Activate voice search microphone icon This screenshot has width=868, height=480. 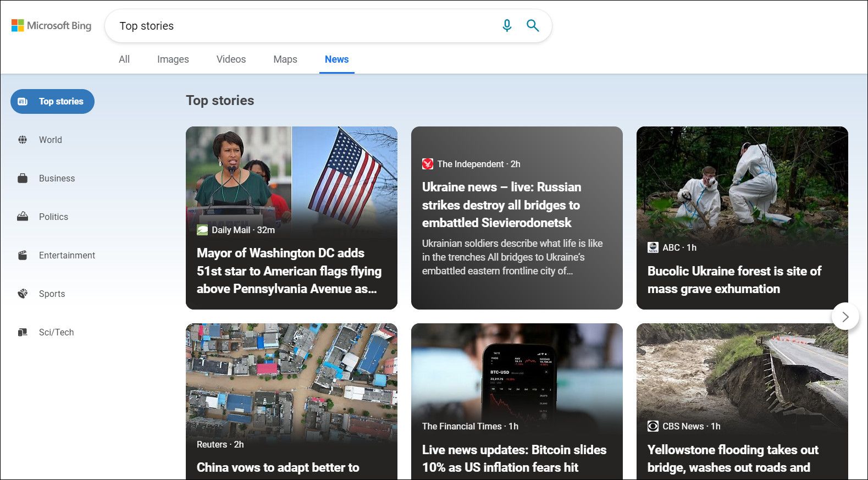click(507, 25)
